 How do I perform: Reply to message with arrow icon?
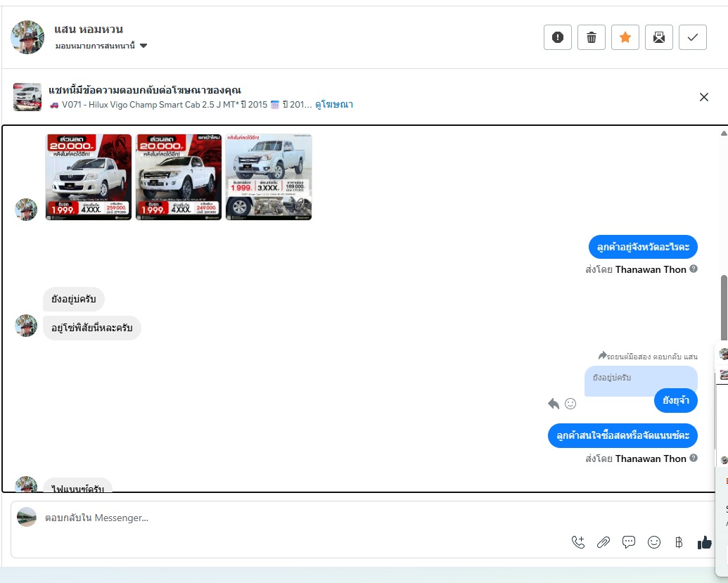point(554,404)
